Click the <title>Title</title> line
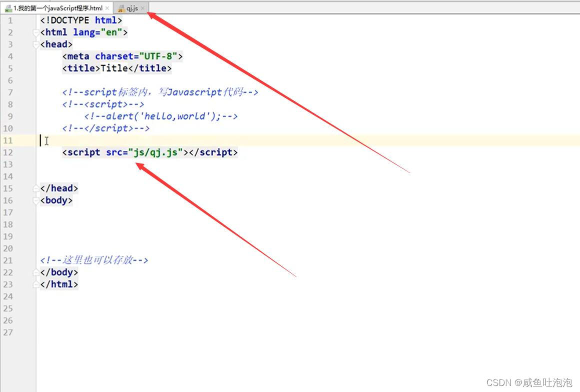Screen dimensions: 580x392 tap(117, 68)
